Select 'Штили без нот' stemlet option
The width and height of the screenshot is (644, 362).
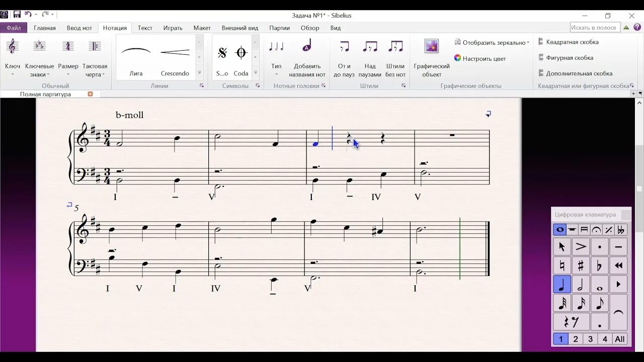pos(395,58)
